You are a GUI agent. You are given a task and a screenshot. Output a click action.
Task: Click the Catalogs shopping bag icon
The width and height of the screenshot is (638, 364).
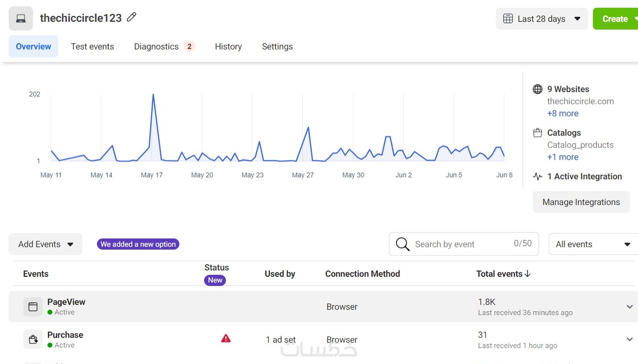tap(537, 133)
